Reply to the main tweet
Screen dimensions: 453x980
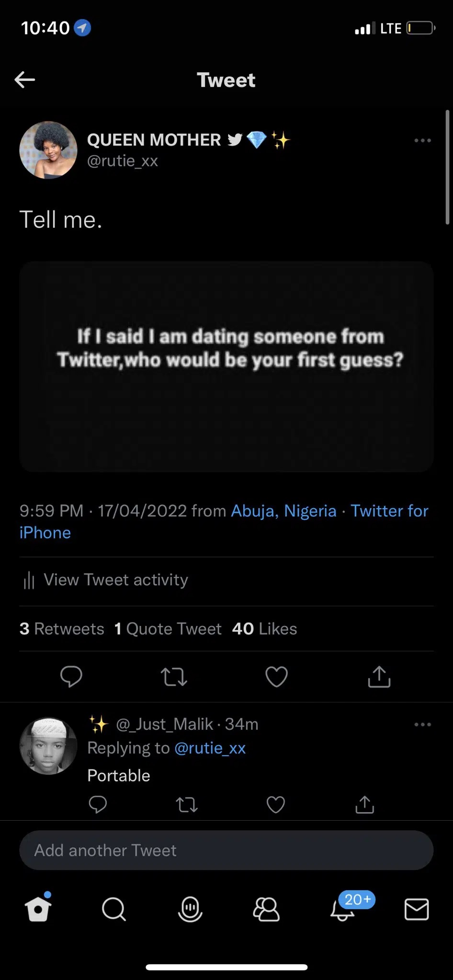71,677
